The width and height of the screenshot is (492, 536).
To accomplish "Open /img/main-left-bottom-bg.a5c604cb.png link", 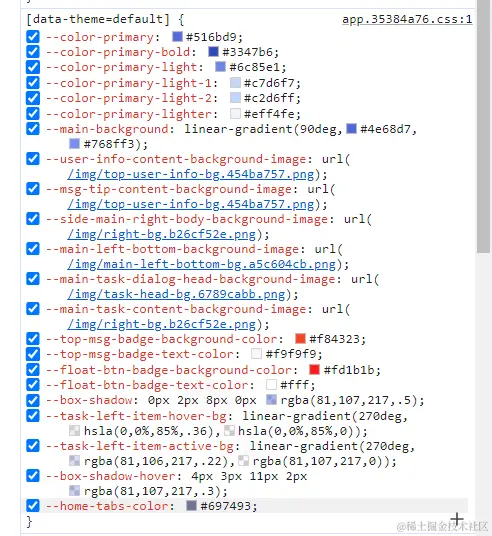I will [x=201, y=264].
